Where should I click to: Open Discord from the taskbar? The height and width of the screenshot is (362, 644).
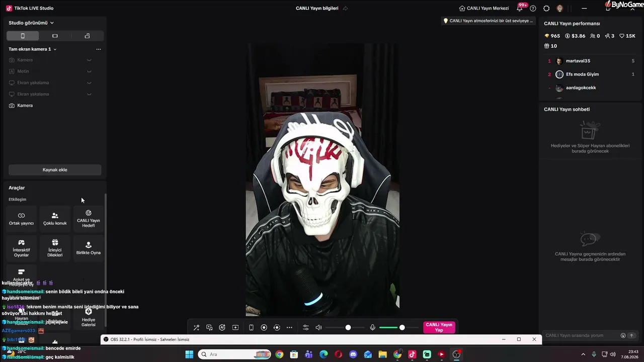(353, 354)
